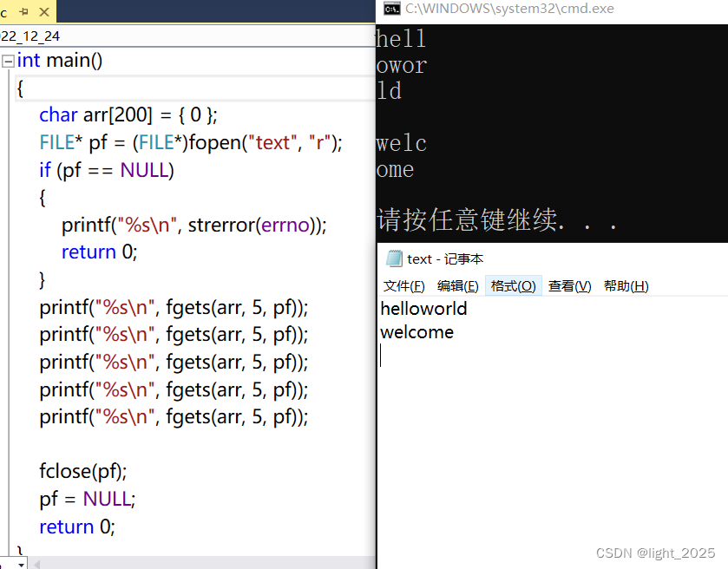Viewport: 728px width, 569px height.
Task: Click the 'char arr[200]' declaration line
Action: 128,114
